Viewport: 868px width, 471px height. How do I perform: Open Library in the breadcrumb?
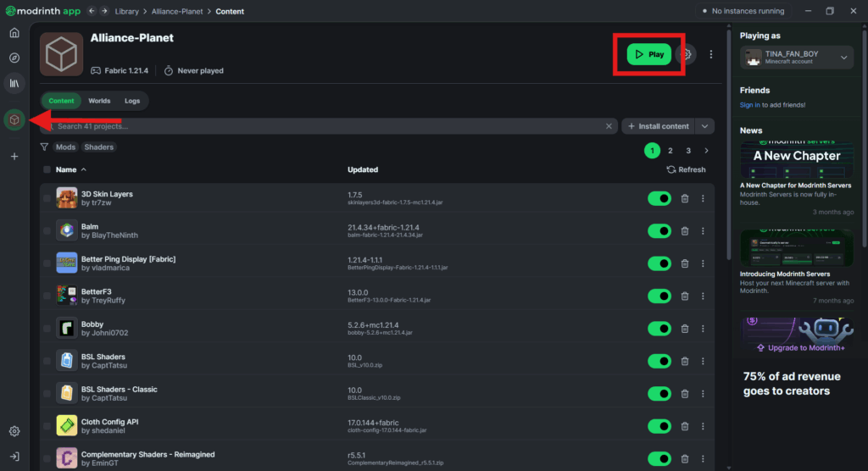(127, 11)
